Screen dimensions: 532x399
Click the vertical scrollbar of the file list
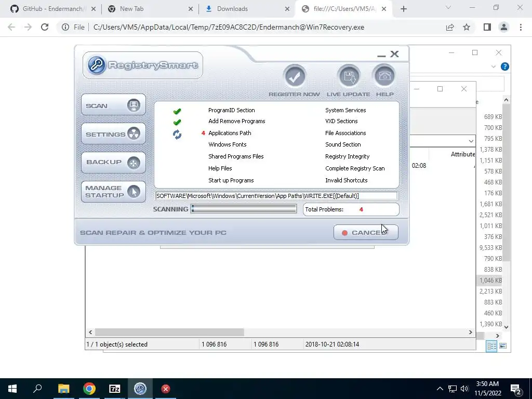(506, 183)
